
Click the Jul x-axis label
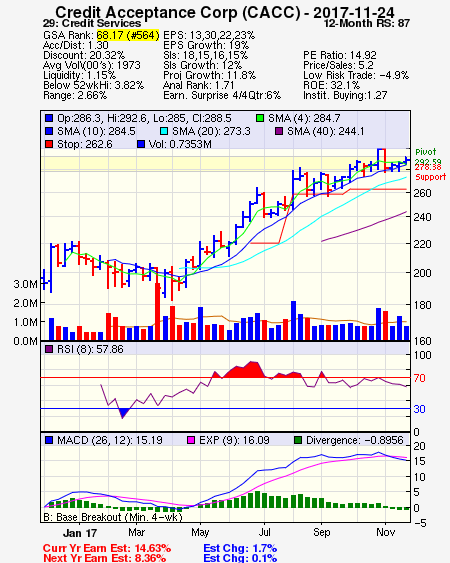click(x=264, y=532)
